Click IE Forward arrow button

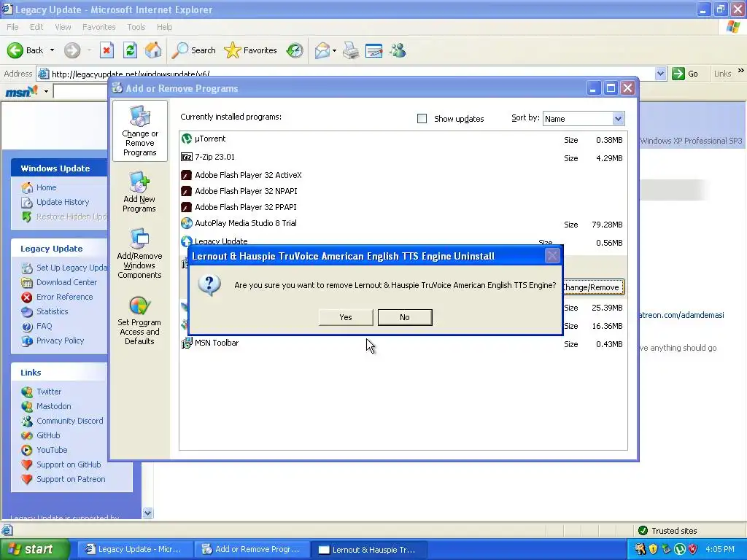pos(72,50)
